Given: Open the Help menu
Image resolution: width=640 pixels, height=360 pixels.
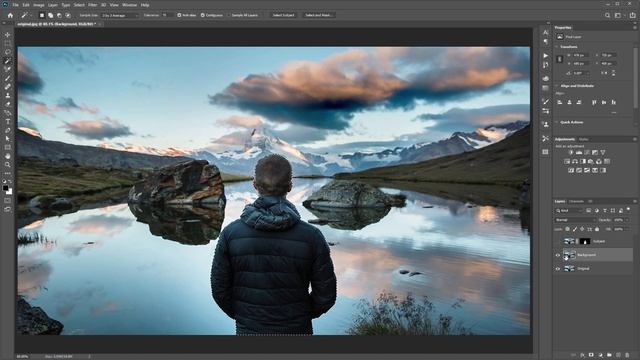Looking at the screenshot, I should [x=145, y=5].
